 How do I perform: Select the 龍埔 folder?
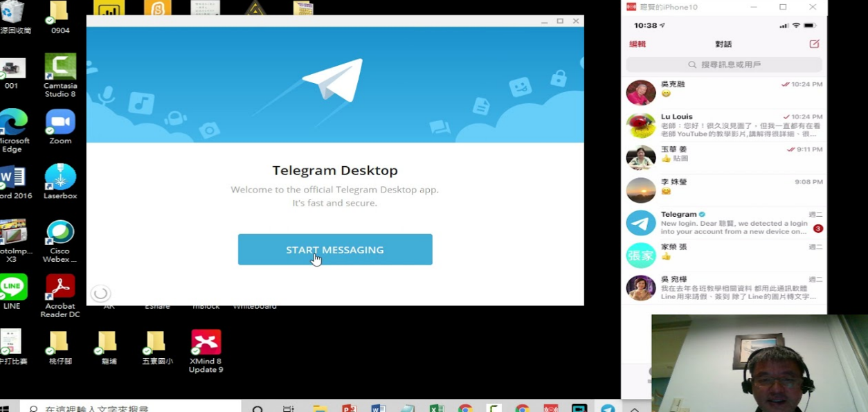109,348
